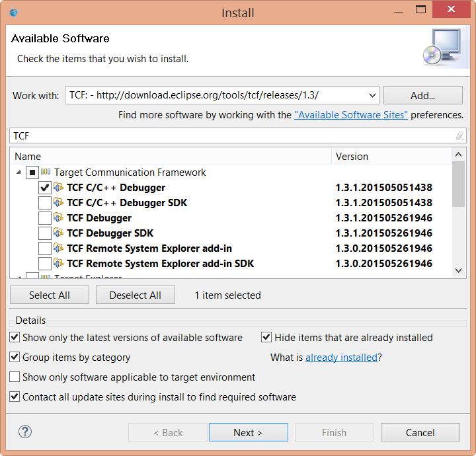The height and width of the screenshot is (456, 476).
Task: Collapse the Target Communication Framework tree node
Action: tap(19, 172)
